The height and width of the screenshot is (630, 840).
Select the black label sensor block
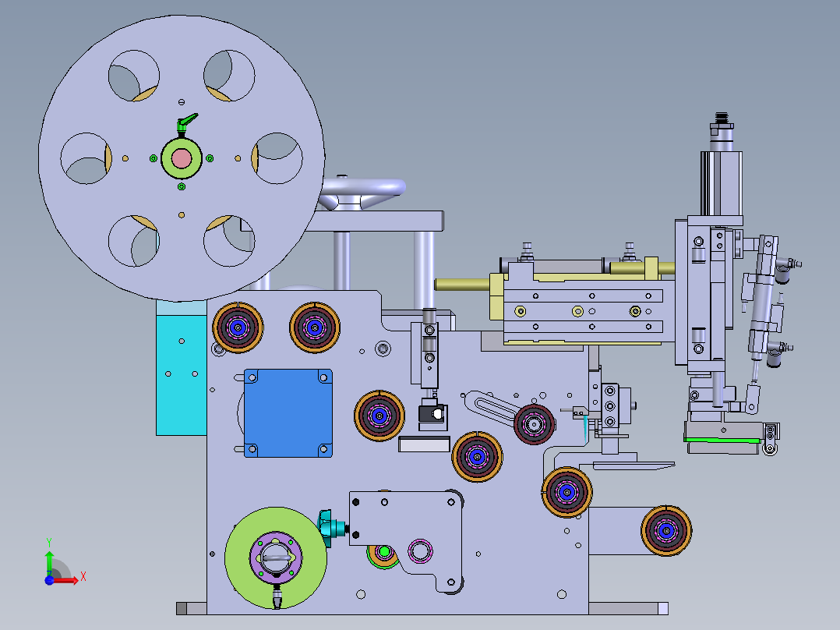click(x=432, y=414)
